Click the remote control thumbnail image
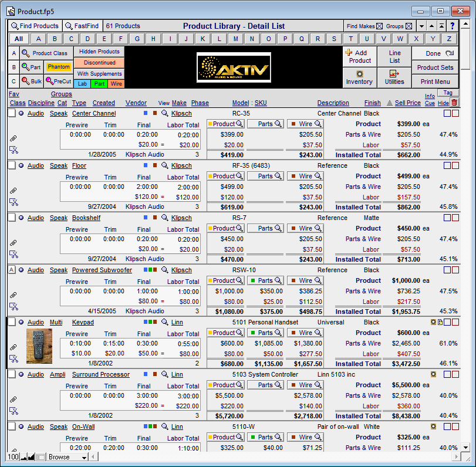The width and height of the screenshot is (476, 467). 39,346
